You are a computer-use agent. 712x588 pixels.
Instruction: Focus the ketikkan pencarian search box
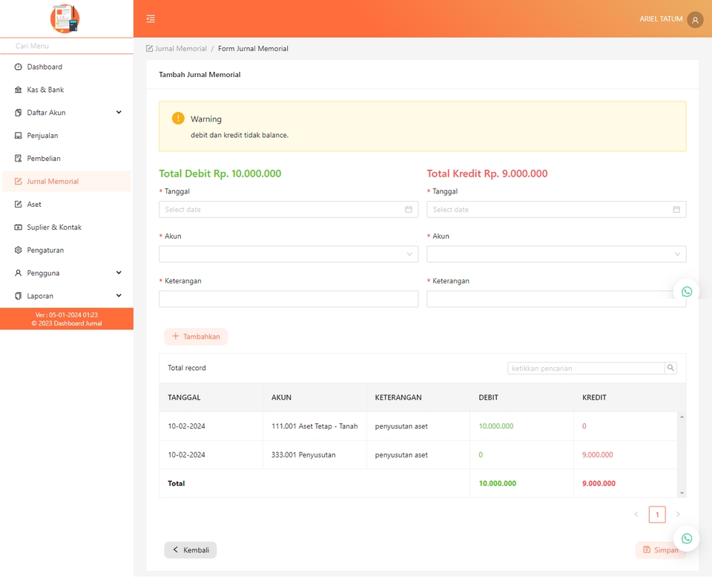point(586,369)
